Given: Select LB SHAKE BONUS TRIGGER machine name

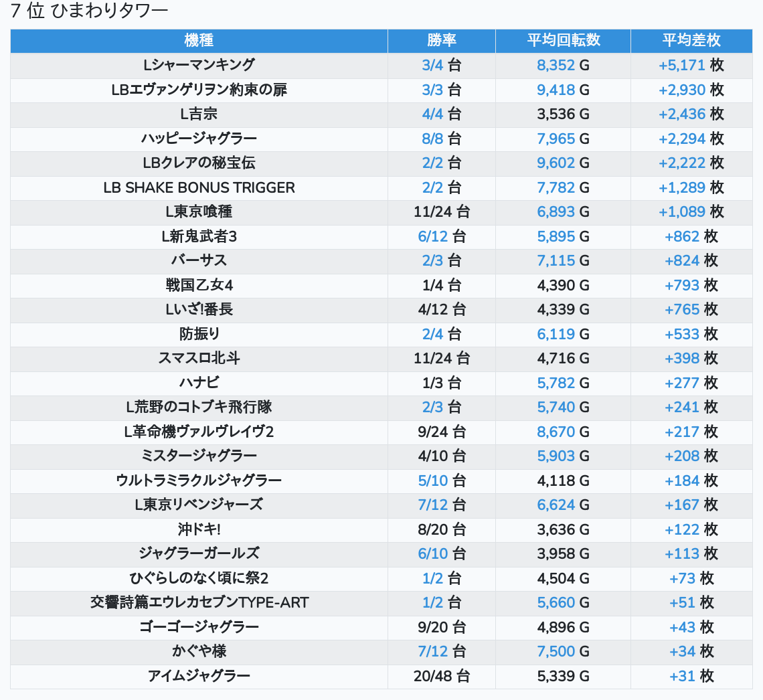Looking at the screenshot, I should [199, 187].
